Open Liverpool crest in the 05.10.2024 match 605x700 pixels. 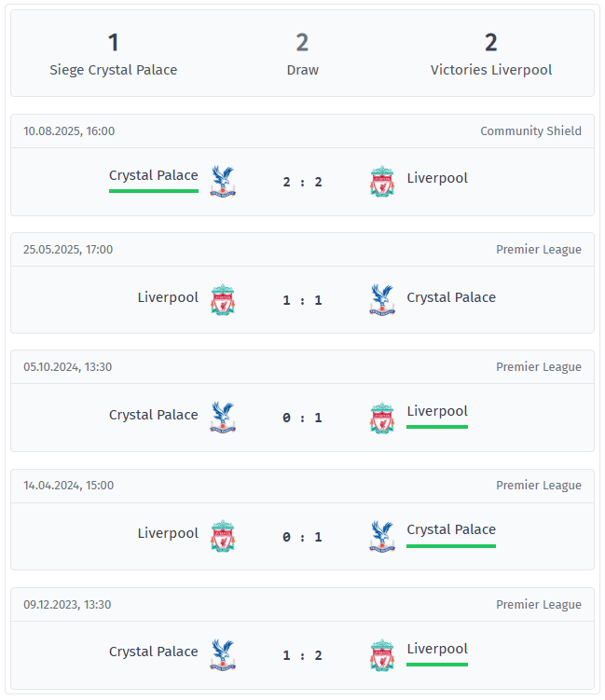[x=382, y=419]
